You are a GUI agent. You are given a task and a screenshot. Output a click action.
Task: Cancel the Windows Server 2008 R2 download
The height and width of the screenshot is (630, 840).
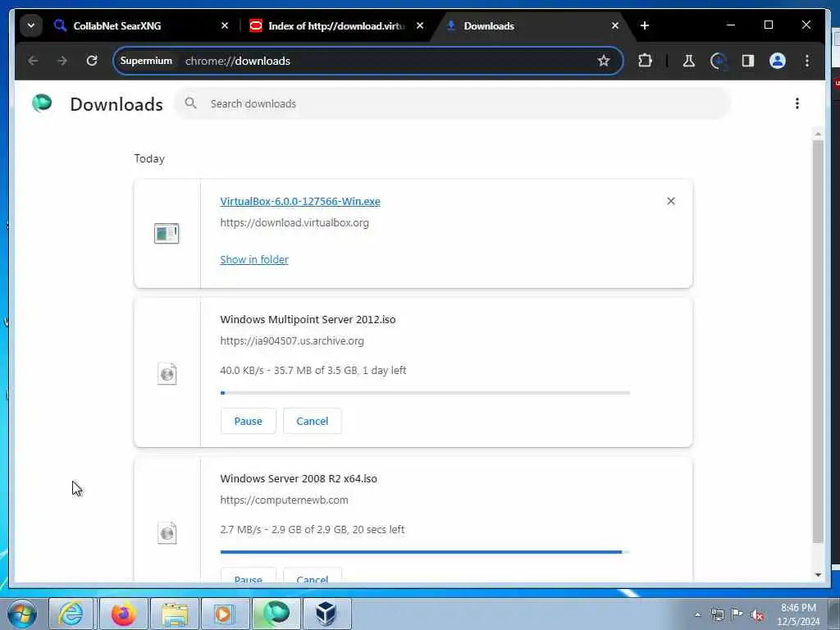tap(313, 575)
